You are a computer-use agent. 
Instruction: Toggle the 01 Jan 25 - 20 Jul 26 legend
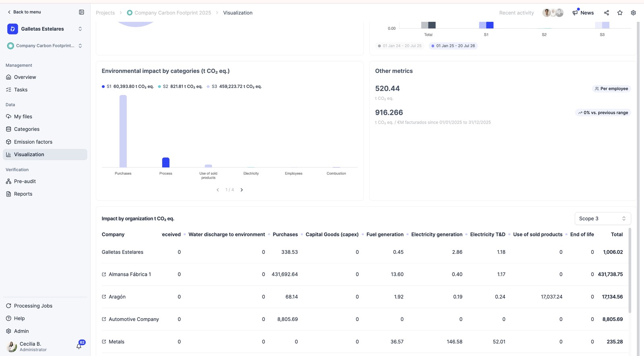(453, 46)
